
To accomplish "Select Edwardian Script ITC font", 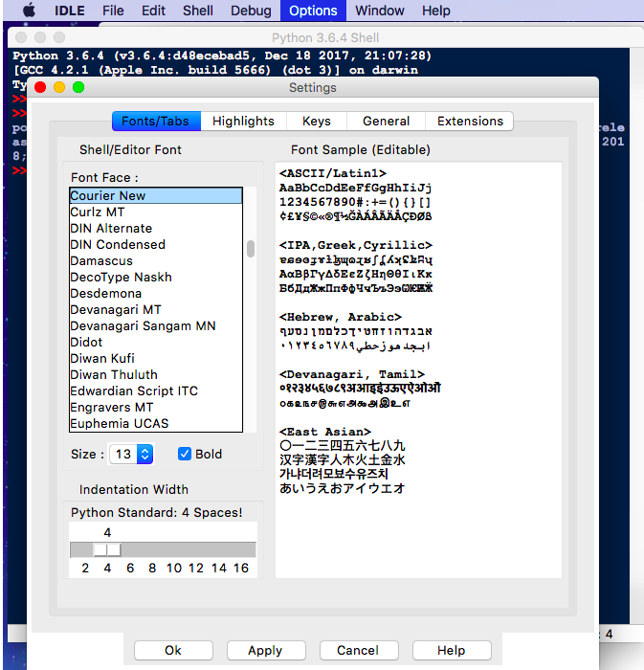I will 156,391.
